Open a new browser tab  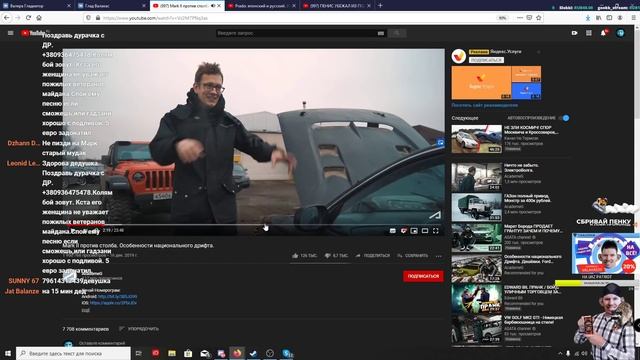380,6
